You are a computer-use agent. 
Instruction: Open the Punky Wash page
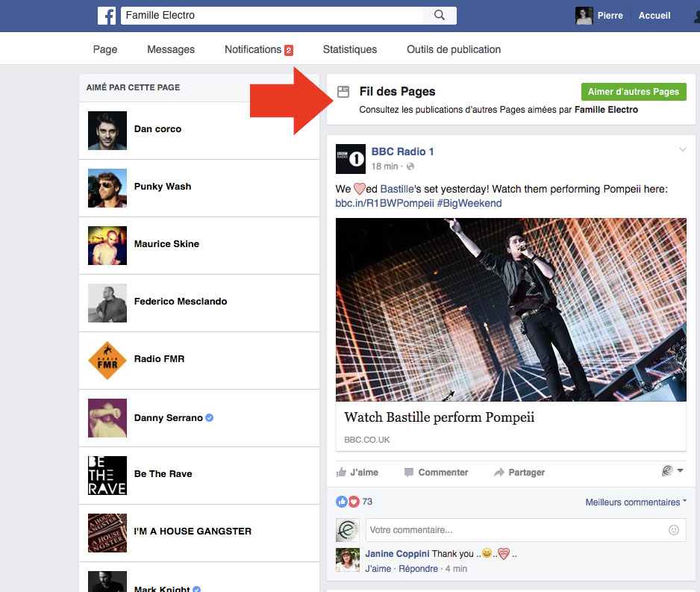[163, 187]
